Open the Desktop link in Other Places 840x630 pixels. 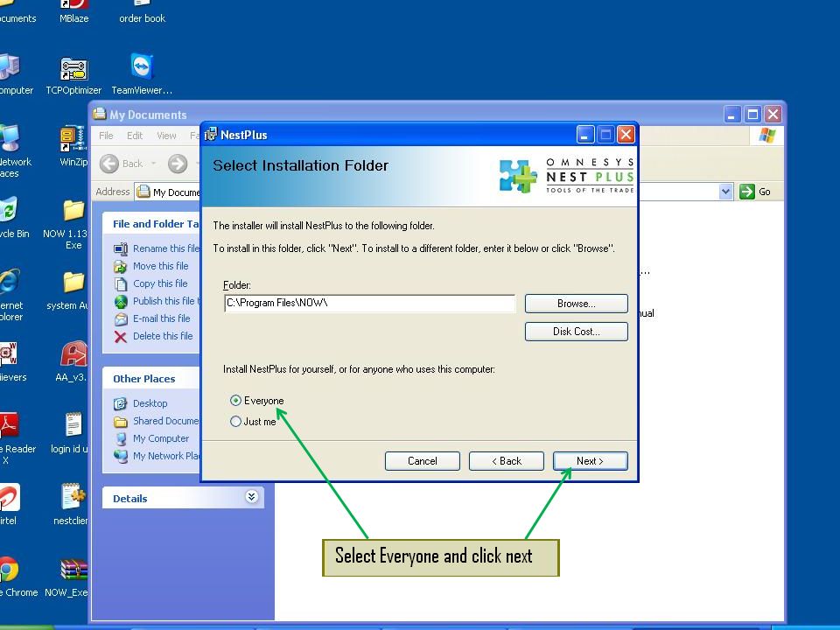pyautogui.click(x=150, y=402)
